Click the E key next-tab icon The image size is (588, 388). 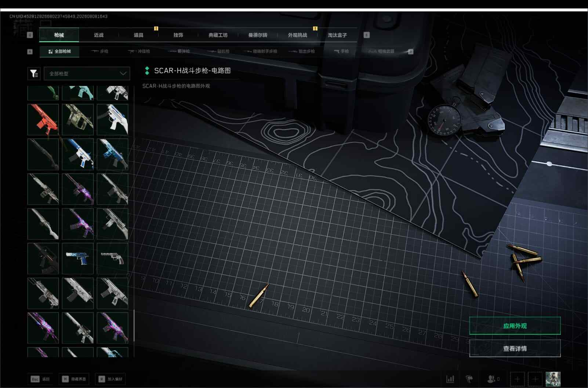(x=366, y=35)
